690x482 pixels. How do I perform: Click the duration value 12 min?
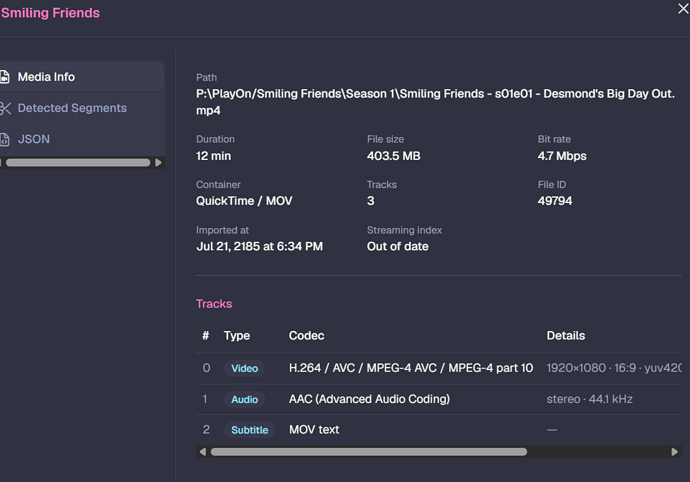(x=213, y=156)
